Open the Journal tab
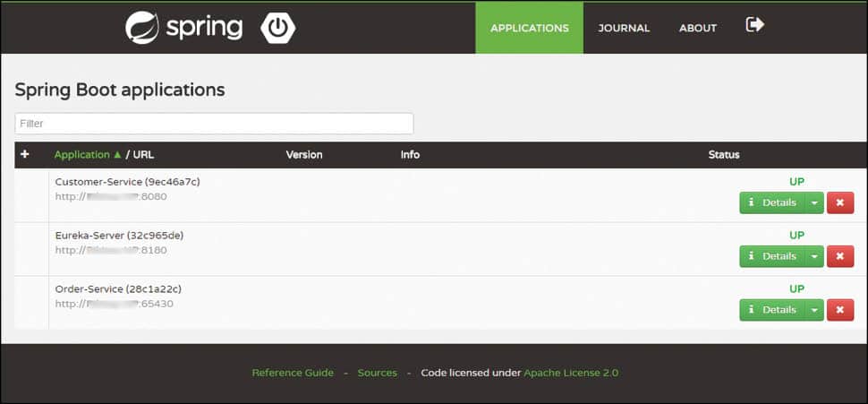The width and height of the screenshot is (868, 404). (x=624, y=28)
